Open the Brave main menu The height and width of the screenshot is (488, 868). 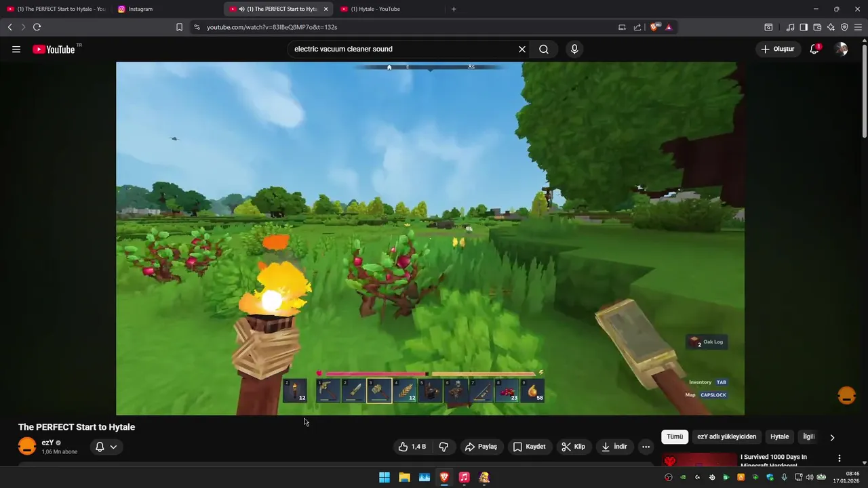858,27
